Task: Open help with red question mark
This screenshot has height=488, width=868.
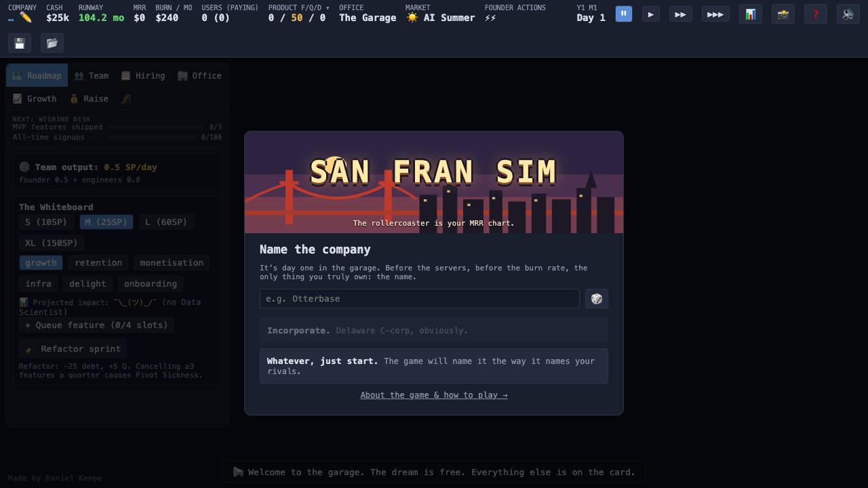Action: (816, 14)
